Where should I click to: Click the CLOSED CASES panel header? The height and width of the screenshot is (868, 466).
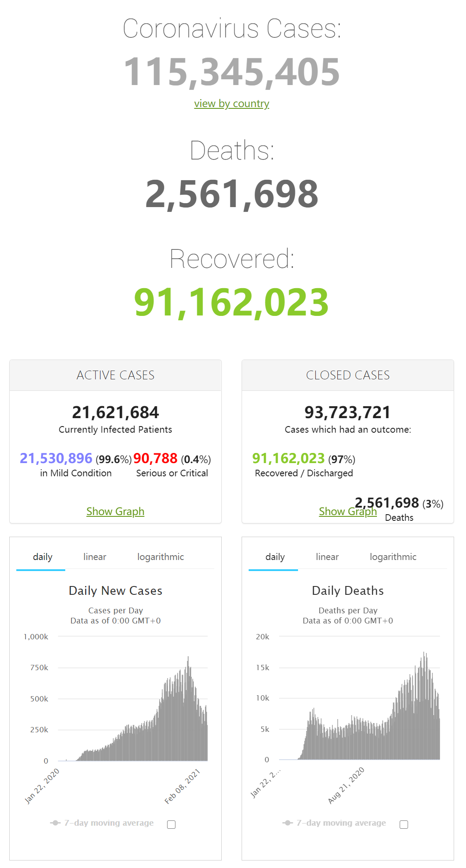[348, 375]
